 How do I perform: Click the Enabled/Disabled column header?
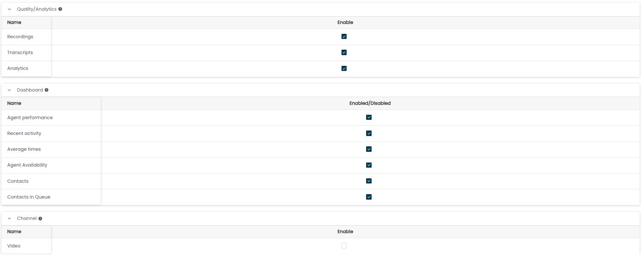[x=370, y=103]
